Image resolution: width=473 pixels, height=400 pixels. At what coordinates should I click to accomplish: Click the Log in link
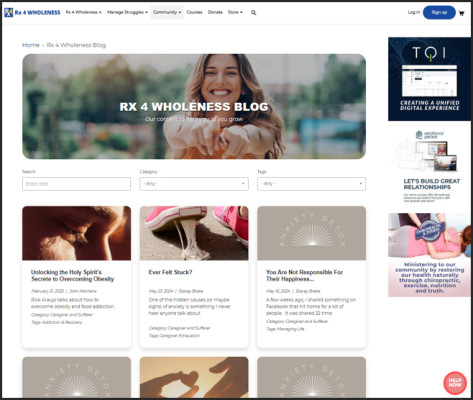pos(414,12)
